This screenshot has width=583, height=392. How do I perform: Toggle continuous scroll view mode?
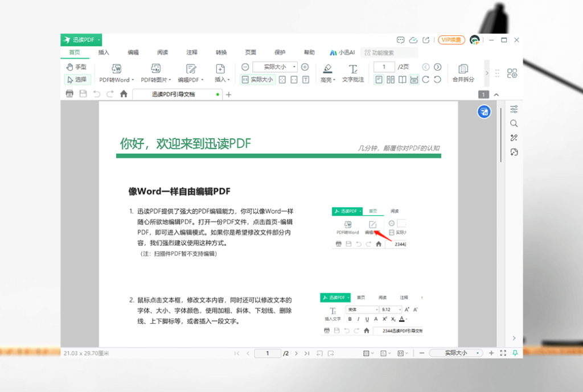[414, 80]
